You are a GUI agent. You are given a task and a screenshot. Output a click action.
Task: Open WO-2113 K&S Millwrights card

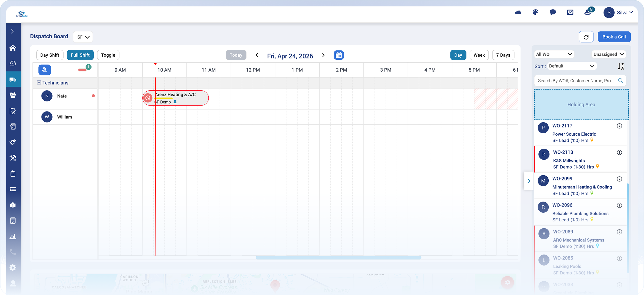click(x=581, y=159)
